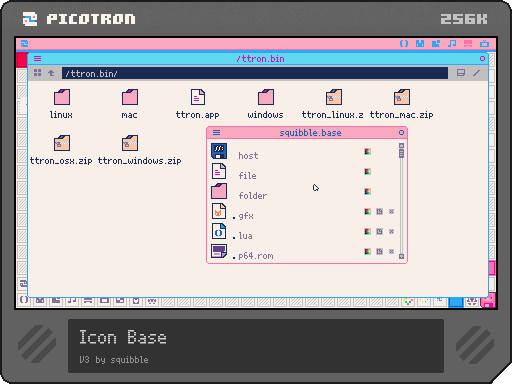Pick color for the .gfx row
Image resolution: width=512 pixels, height=384 pixels.
click(x=367, y=212)
